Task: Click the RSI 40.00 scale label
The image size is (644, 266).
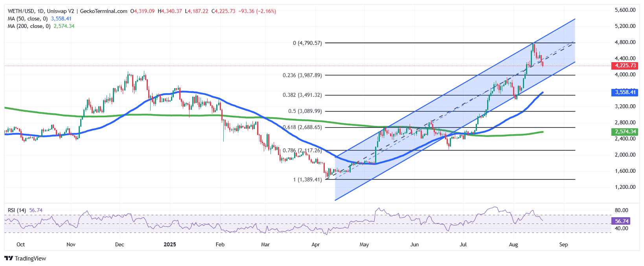Action: (x=622, y=229)
